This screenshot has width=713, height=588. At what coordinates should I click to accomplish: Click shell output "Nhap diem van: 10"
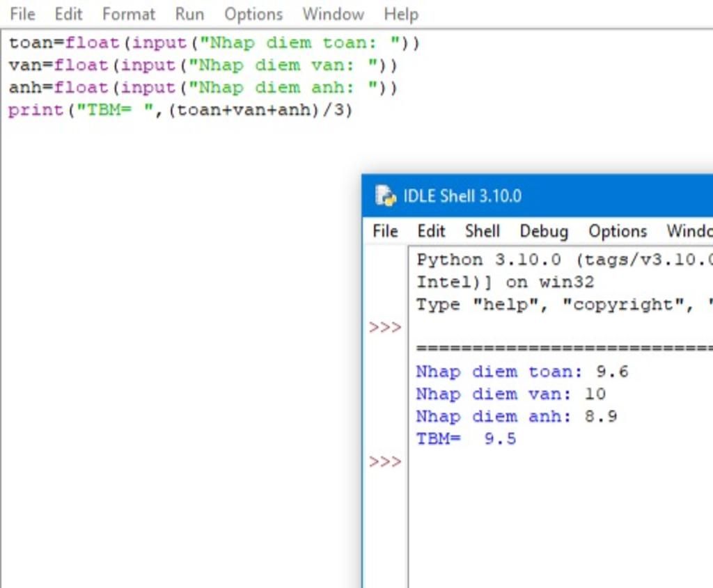pyautogui.click(x=510, y=394)
